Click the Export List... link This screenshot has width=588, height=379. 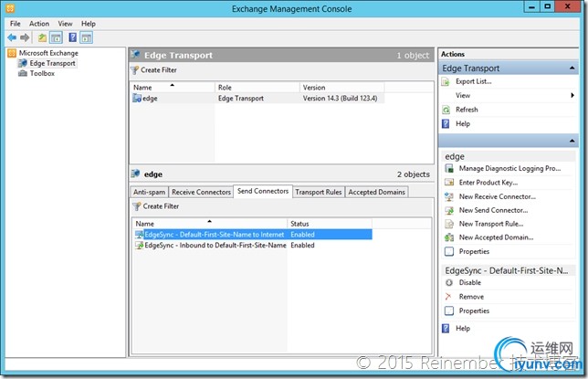[x=474, y=81]
